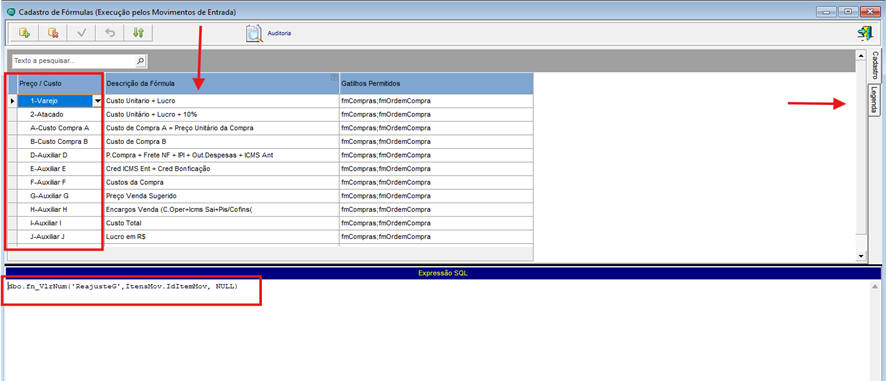The image size is (886, 381).
Task: Select the B-Custo Compra B row
Action: 60,141
